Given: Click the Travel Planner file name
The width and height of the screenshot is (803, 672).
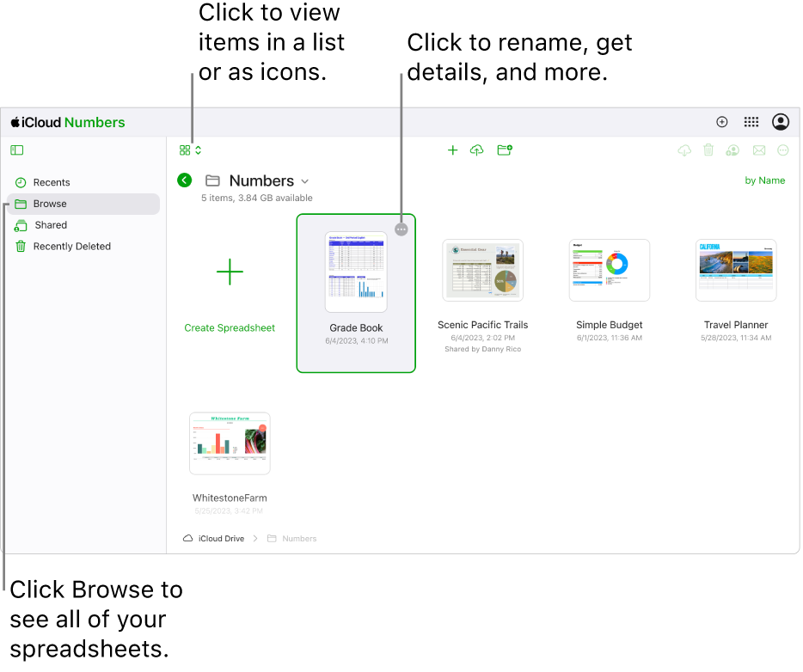Looking at the screenshot, I should [735, 325].
